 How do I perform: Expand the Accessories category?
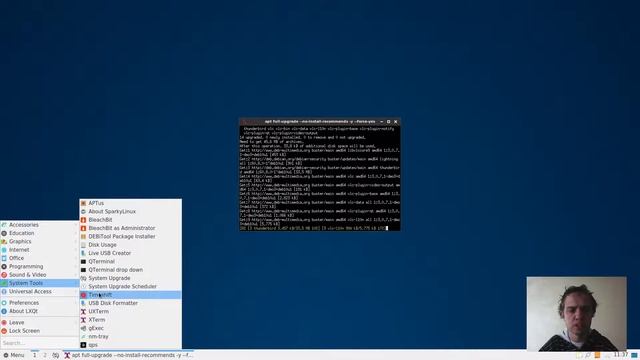click(40, 225)
